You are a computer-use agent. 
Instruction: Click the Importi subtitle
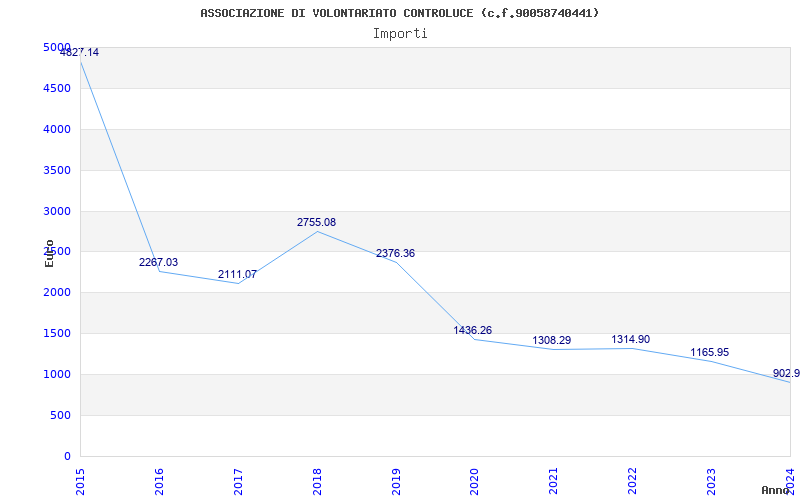(400, 34)
